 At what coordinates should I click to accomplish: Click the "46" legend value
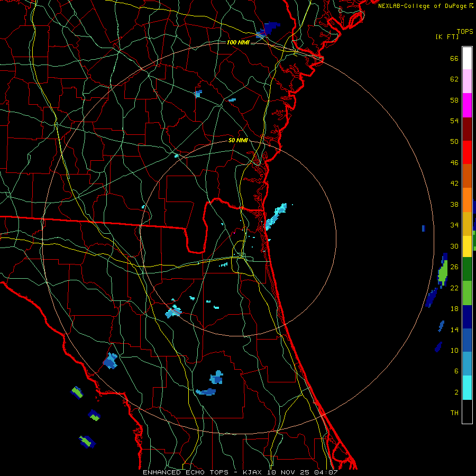tap(454, 162)
